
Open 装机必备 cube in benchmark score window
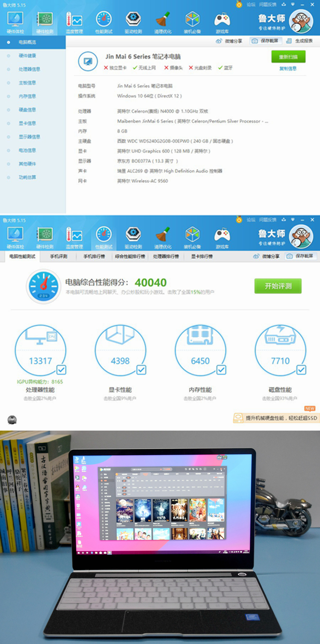click(x=193, y=238)
